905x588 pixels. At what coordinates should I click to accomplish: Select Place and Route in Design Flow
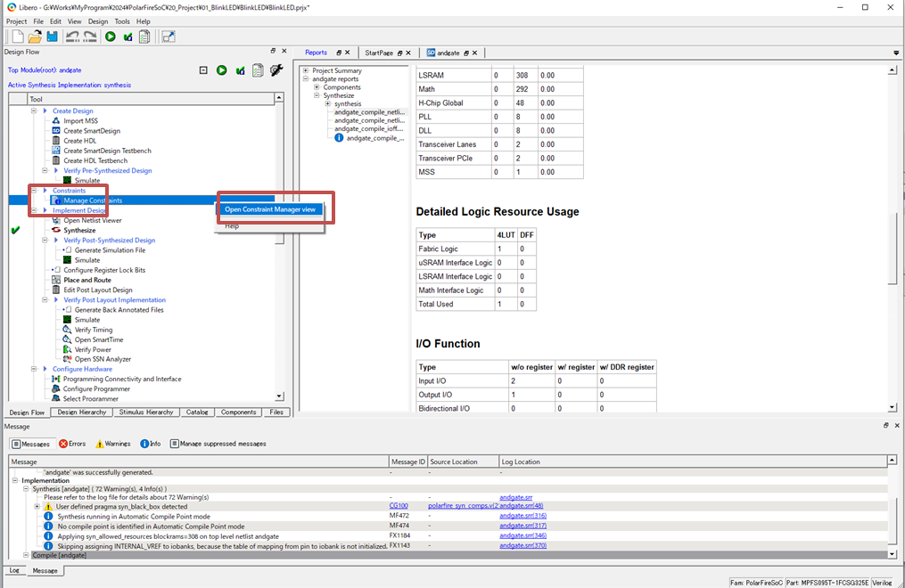click(x=87, y=280)
